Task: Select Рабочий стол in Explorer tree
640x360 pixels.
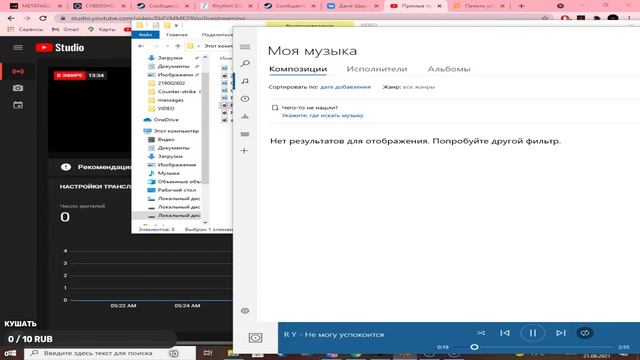Action: click(x=176, y=190)
